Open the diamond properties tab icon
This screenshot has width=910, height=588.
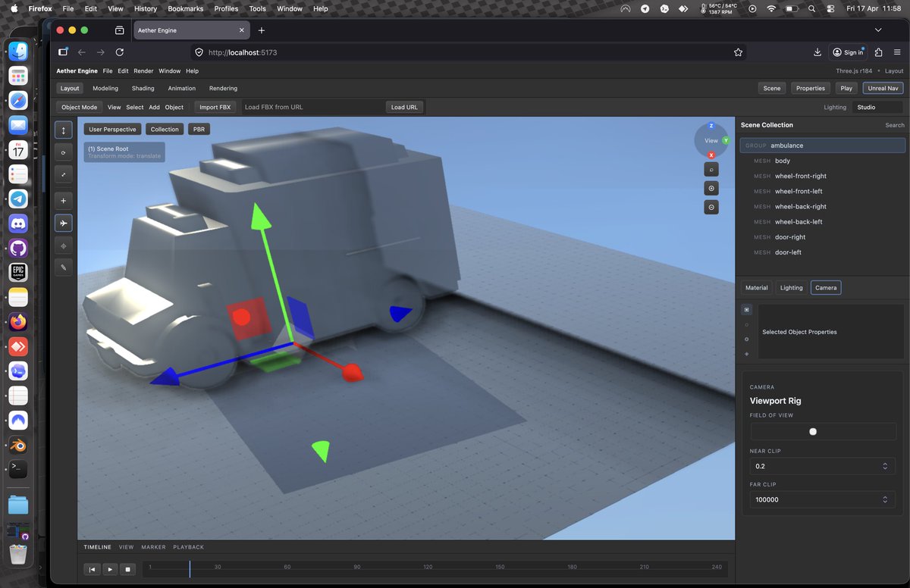(747, 354)
